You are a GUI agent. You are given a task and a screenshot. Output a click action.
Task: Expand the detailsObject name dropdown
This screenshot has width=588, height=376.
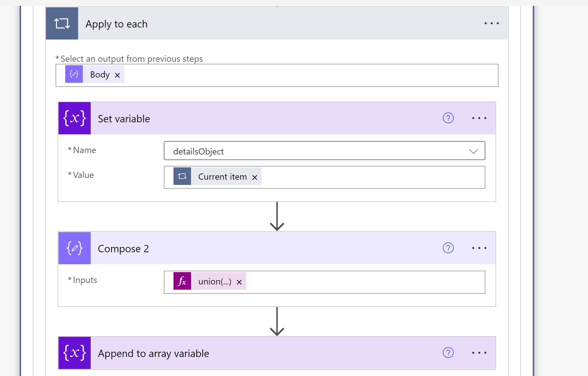(x=473, y=151)
